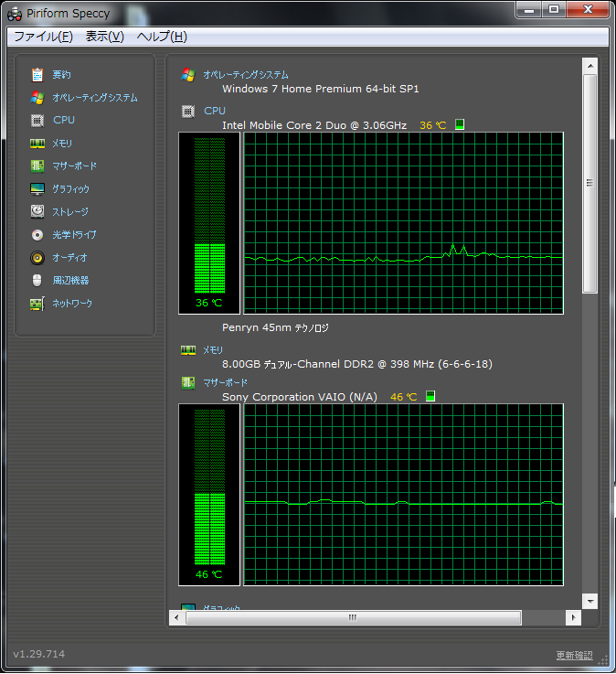The image size is (616, 674).
Task: Open the ストレージ section label in sidebar
Action: 70,212
